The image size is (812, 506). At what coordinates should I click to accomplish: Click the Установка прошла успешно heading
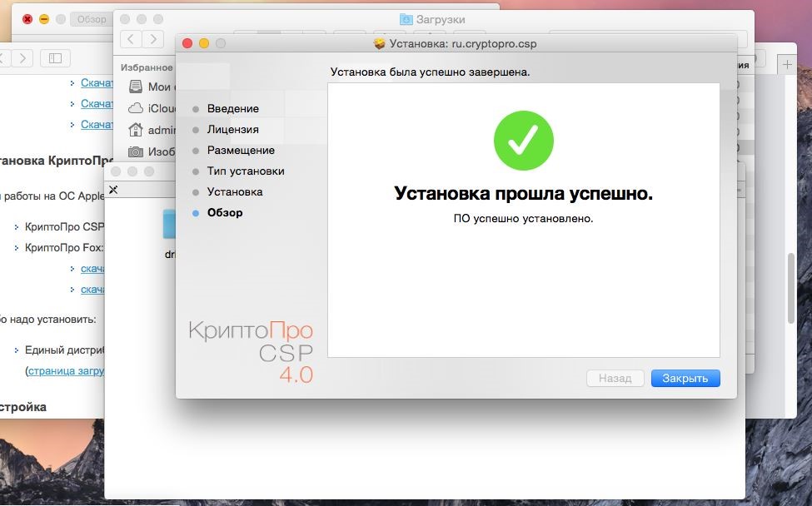pos(524,193)
